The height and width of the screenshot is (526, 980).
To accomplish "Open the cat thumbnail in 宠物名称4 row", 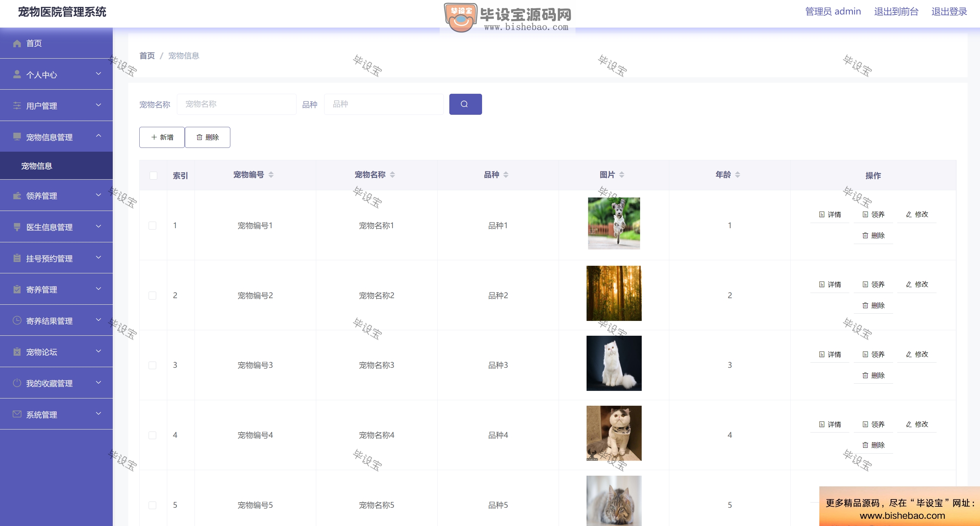I will coord(614,433).
